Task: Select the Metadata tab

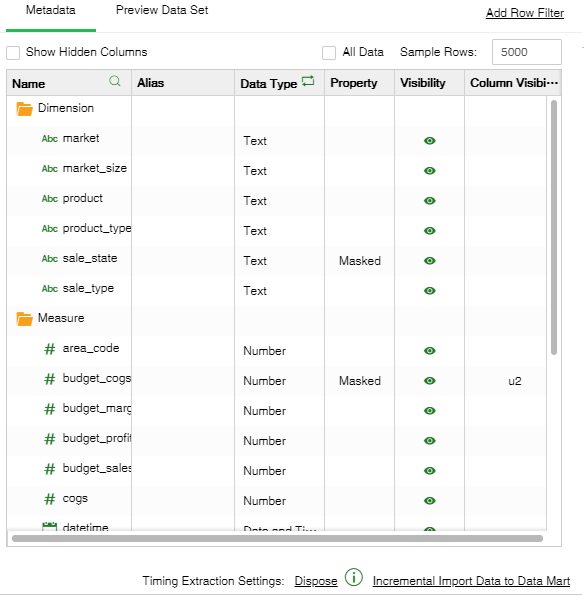Action: [x=50, y=10]
